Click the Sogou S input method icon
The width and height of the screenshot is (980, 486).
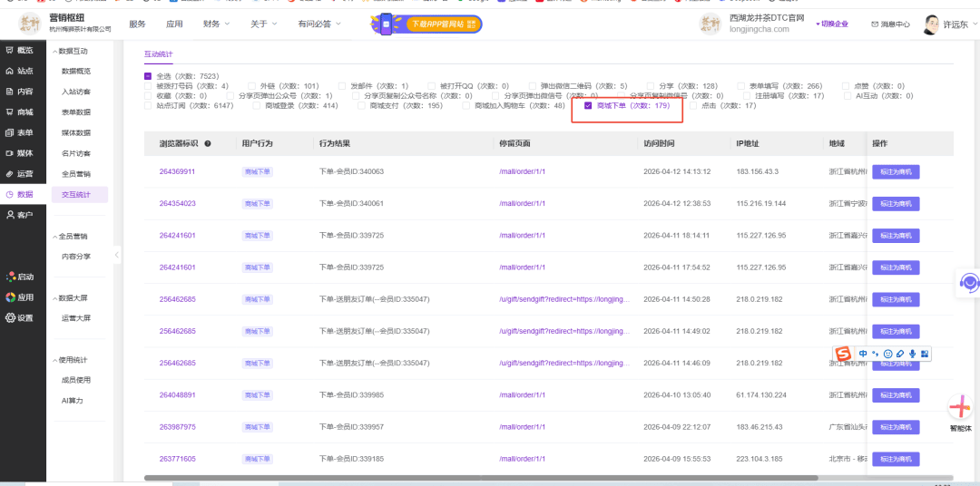(x=844, y=354)
